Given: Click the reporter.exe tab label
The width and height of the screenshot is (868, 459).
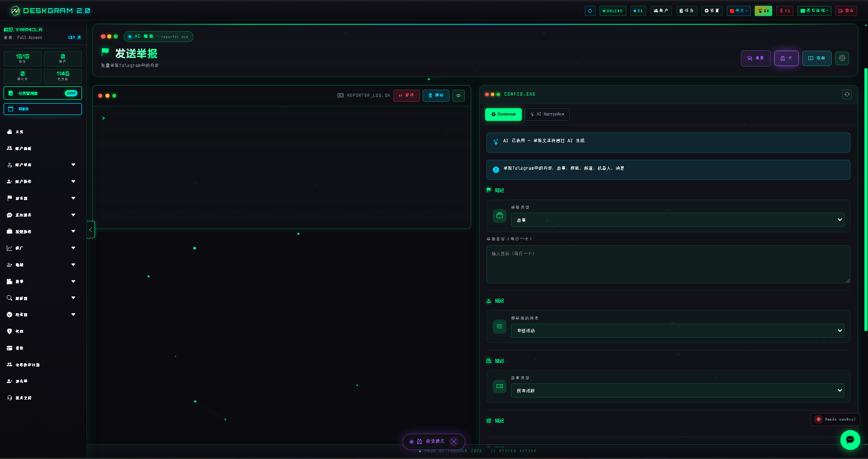Looking at the screenshot, I should 175,37.
